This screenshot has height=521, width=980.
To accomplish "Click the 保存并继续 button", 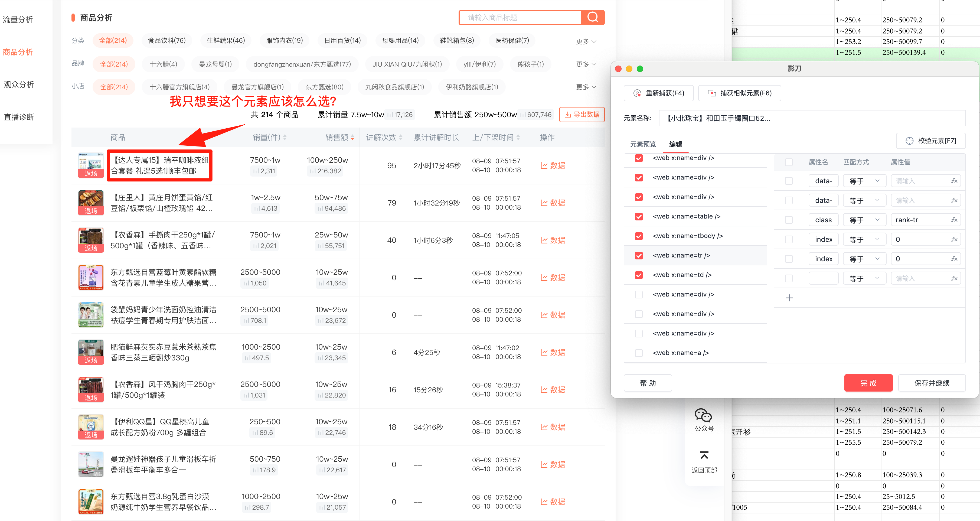I will click(x=931, y=383).
